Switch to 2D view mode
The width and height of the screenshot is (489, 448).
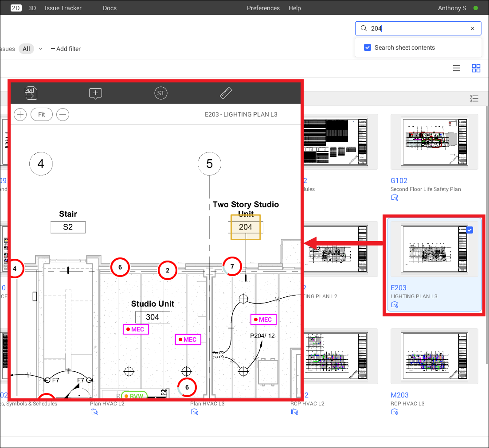click(x=16, y=8)
